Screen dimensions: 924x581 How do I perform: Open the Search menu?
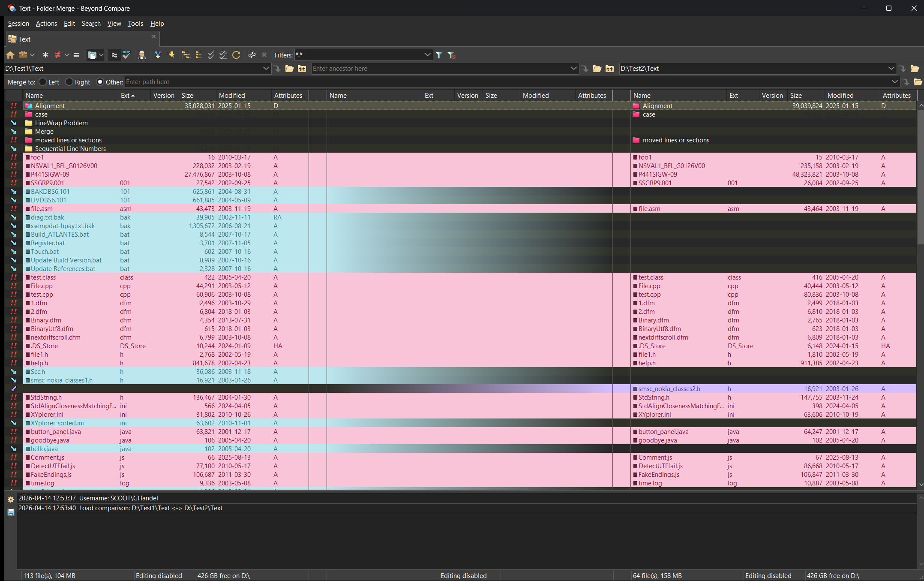pos(91,24)
